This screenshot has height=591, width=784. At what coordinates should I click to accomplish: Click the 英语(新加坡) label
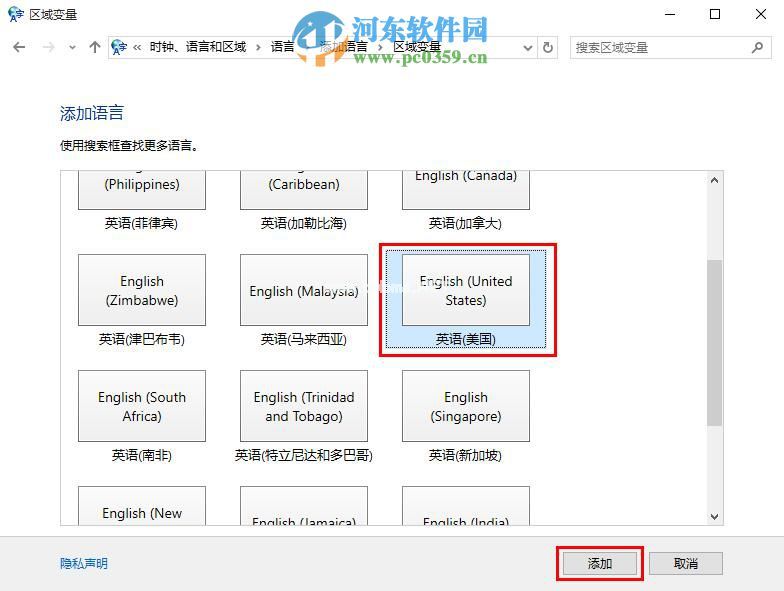pos(465,455)
